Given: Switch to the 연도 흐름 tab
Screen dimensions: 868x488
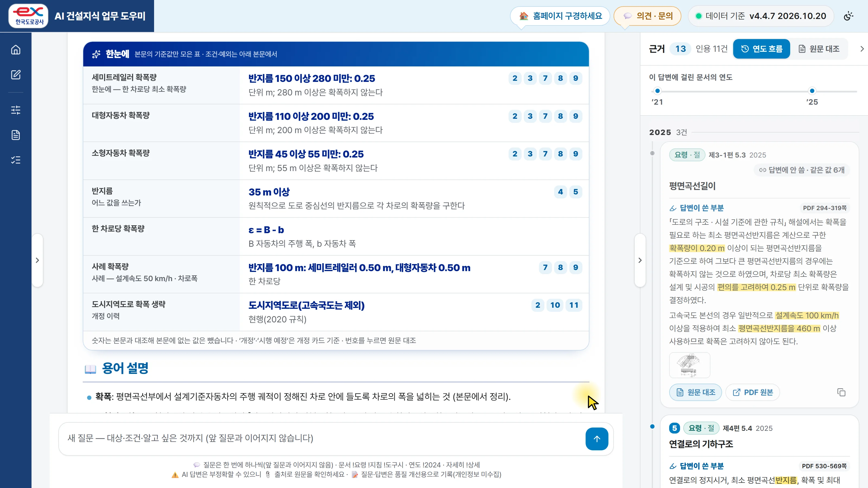Looking at the screenshot, I should [761, 49].
